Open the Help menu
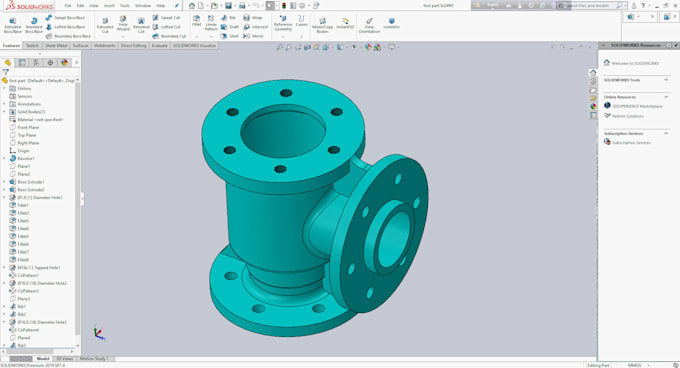The height and width of the screenshot is (368, 680). tap(160, 6)
